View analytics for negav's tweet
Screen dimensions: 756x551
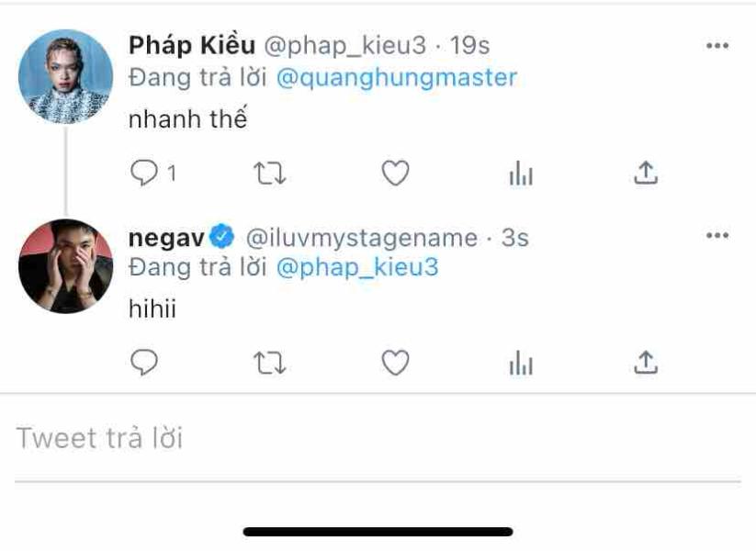[521, 365]
